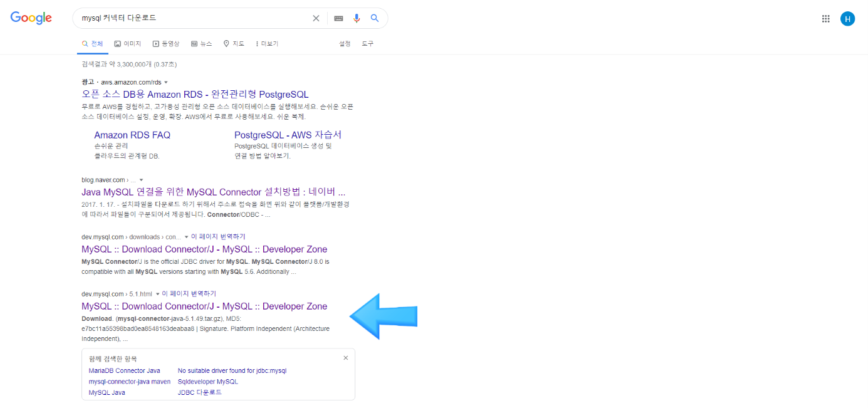Start voice search with microphone icon
This screenshot has width=868, height=408.
click(x=357, y=18)
